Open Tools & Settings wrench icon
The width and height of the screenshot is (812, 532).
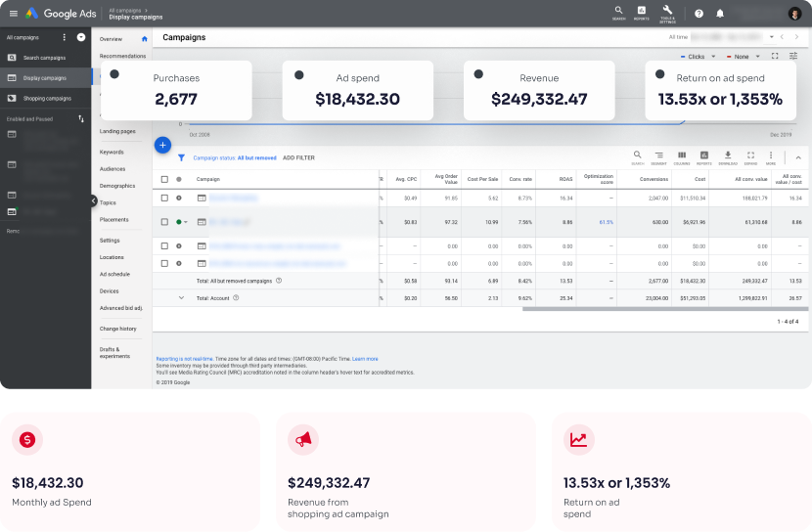667,13
